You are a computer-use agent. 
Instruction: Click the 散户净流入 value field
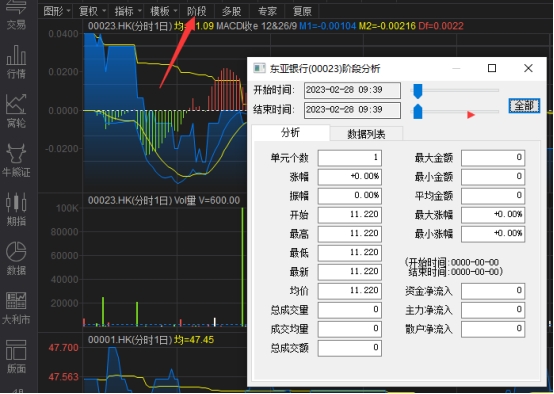493,329
